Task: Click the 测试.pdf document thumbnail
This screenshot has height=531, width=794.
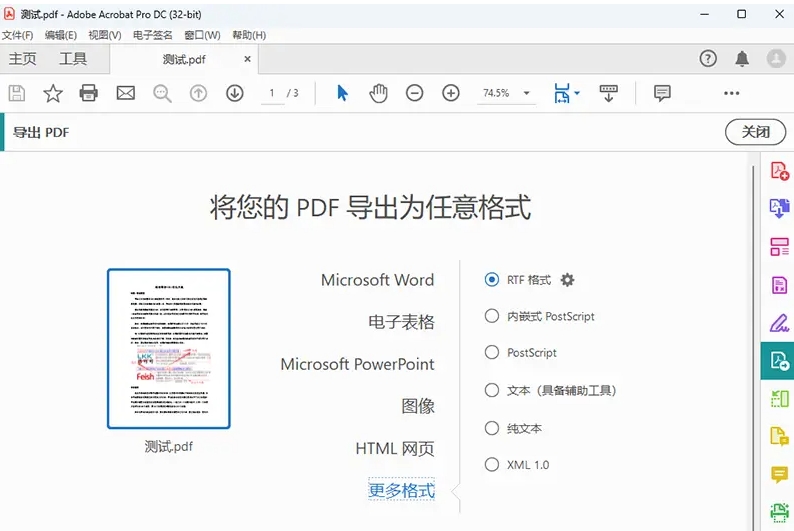Action: point(169,349)
